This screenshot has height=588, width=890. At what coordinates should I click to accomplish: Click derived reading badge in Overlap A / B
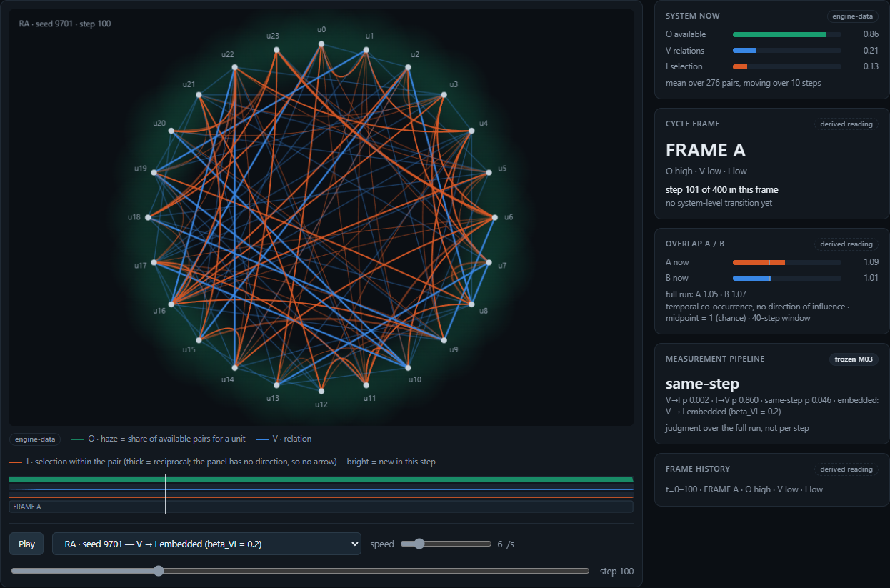tap(846, 244)
